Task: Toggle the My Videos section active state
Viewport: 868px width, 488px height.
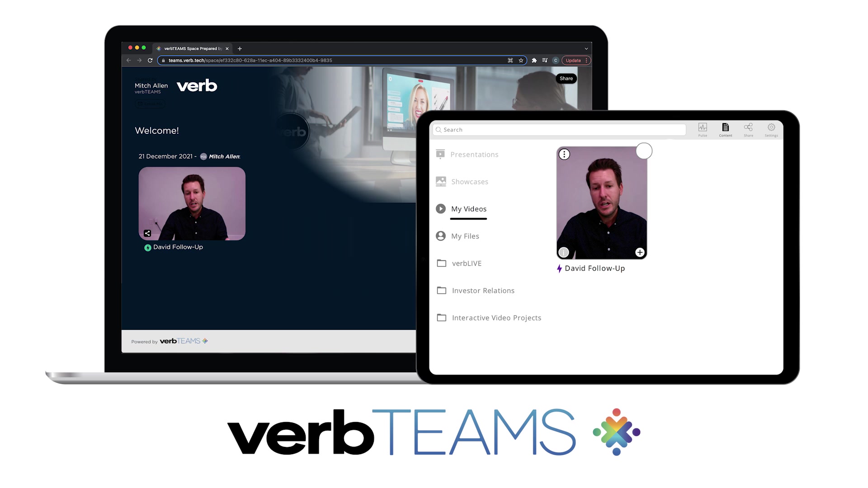Action: pyautogui.click(x=468, y=209)
